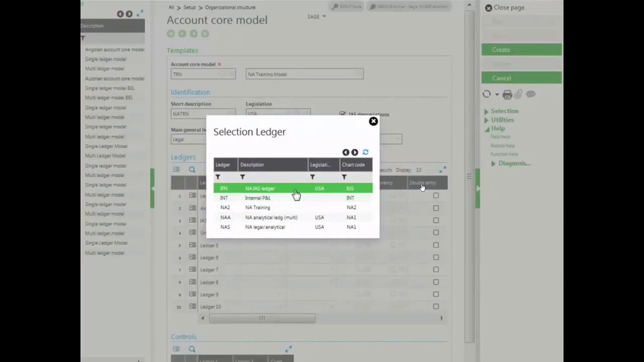Go to next page in Selection Ledger
The width and height of the screenshot is (644, 362).
click(355, 152)
